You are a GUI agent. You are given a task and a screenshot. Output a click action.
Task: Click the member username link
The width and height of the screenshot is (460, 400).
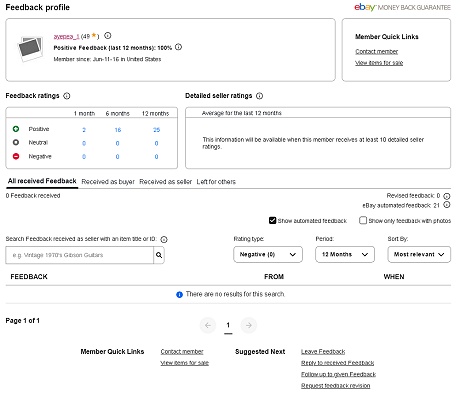point(66,36)
